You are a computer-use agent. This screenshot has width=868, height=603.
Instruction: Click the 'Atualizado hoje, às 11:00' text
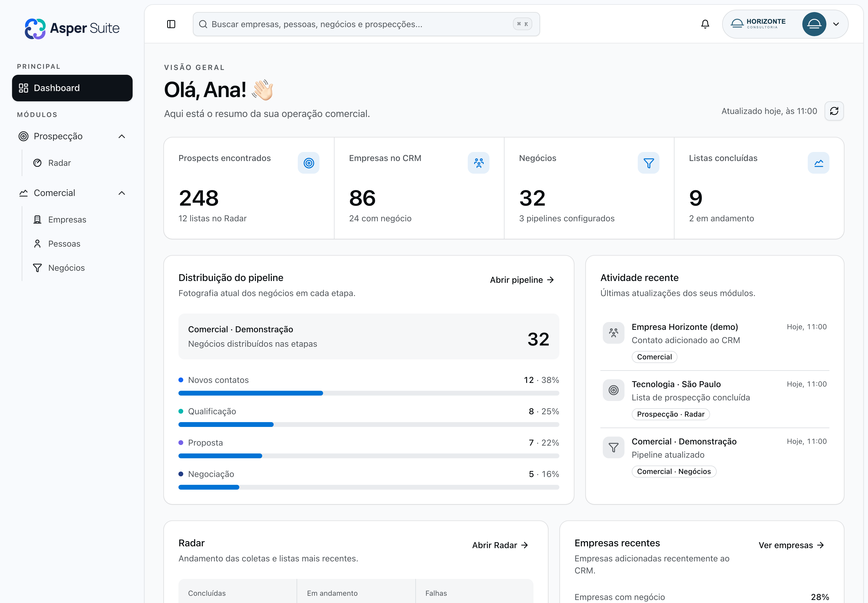click(769, 112)
